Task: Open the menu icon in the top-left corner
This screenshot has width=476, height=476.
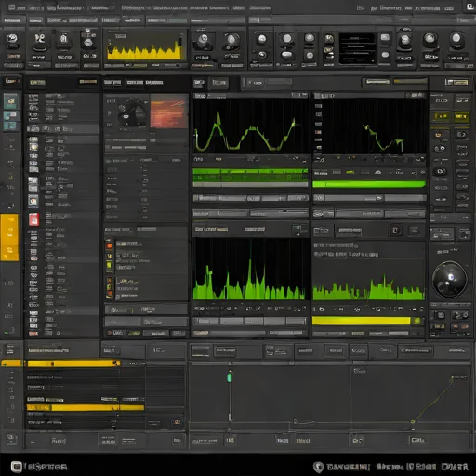Action: [x=11, y=7]
